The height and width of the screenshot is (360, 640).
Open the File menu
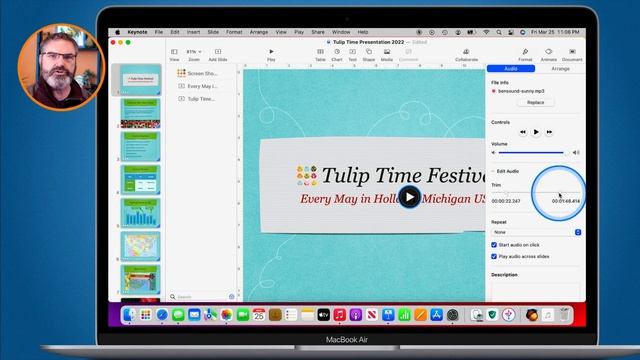(159, 32)
